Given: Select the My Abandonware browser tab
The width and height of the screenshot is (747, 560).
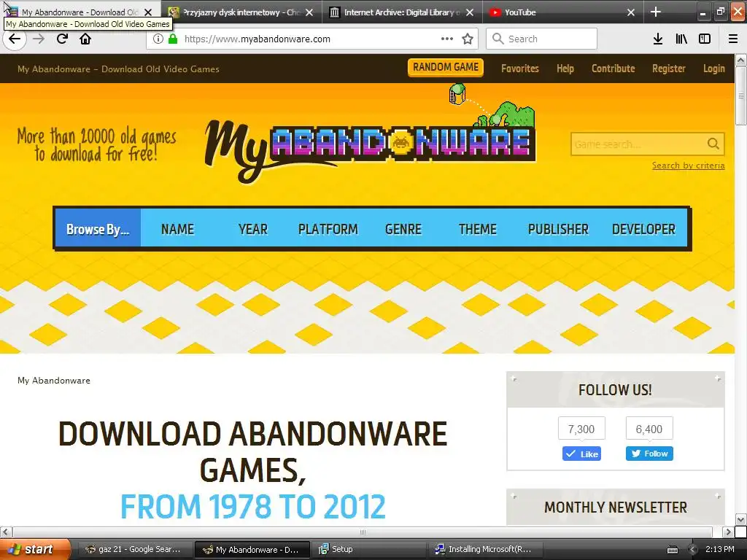Looking at the screenshot, I should [79, 12].
